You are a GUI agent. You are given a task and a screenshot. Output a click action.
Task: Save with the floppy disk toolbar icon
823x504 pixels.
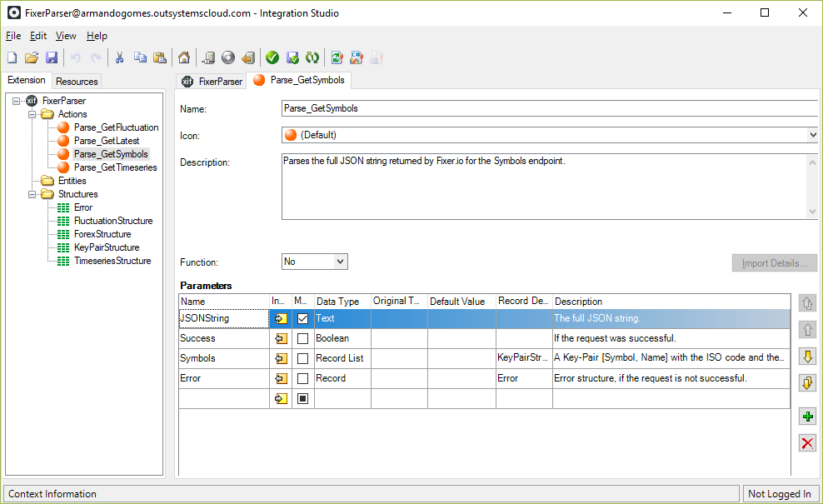(x=52, y=57)
